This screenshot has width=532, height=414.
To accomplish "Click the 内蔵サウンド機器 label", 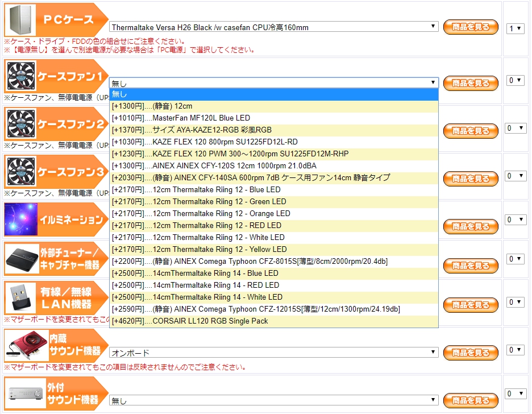I will click(x=75, y=345).
